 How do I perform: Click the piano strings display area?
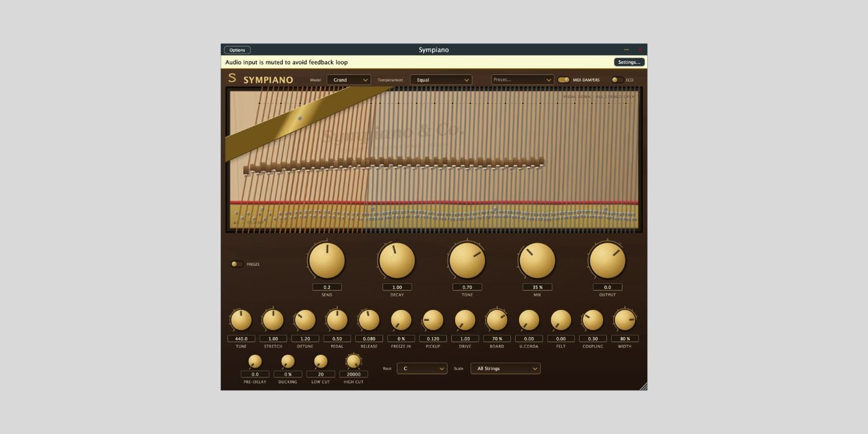tap(434, 160)
